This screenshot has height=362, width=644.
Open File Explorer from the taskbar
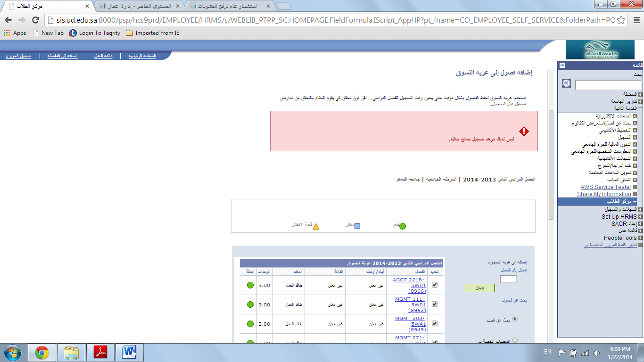(x=71, y=353)
